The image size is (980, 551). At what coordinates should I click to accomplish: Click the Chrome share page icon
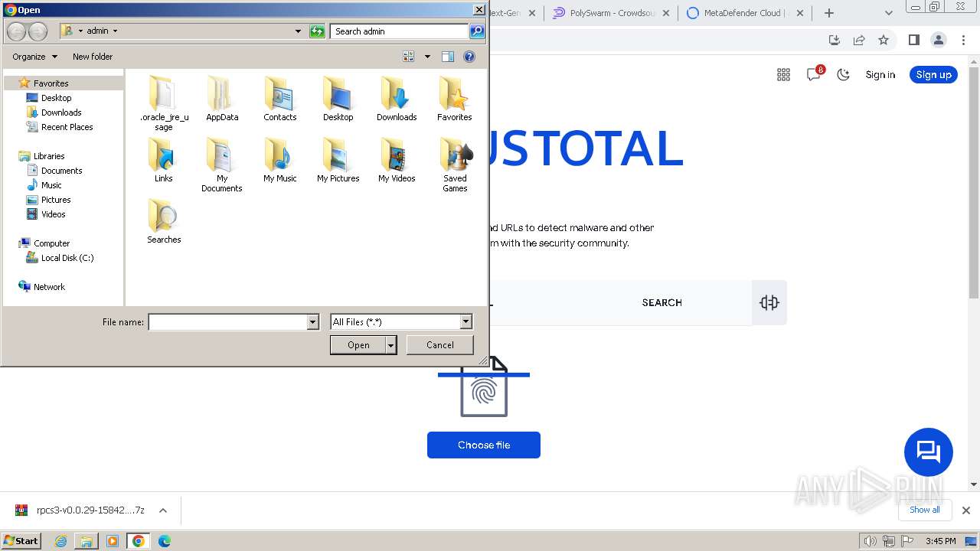point(859,40)
